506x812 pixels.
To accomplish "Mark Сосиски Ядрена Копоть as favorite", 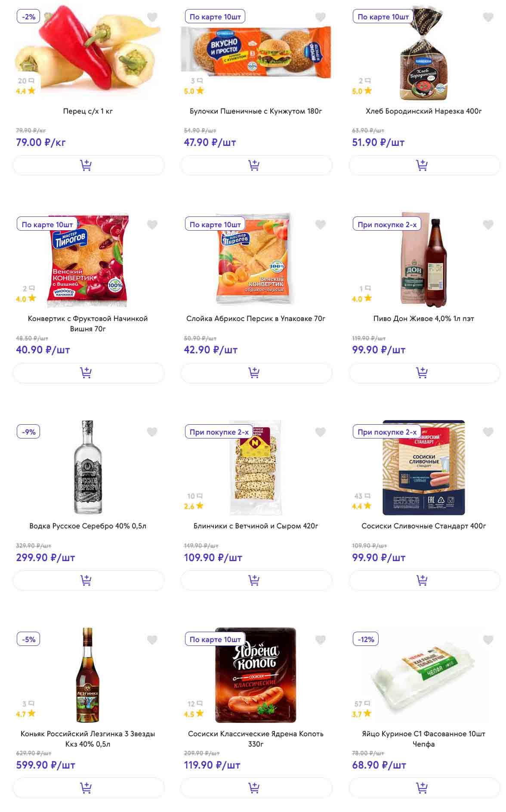I will [320, 640].
